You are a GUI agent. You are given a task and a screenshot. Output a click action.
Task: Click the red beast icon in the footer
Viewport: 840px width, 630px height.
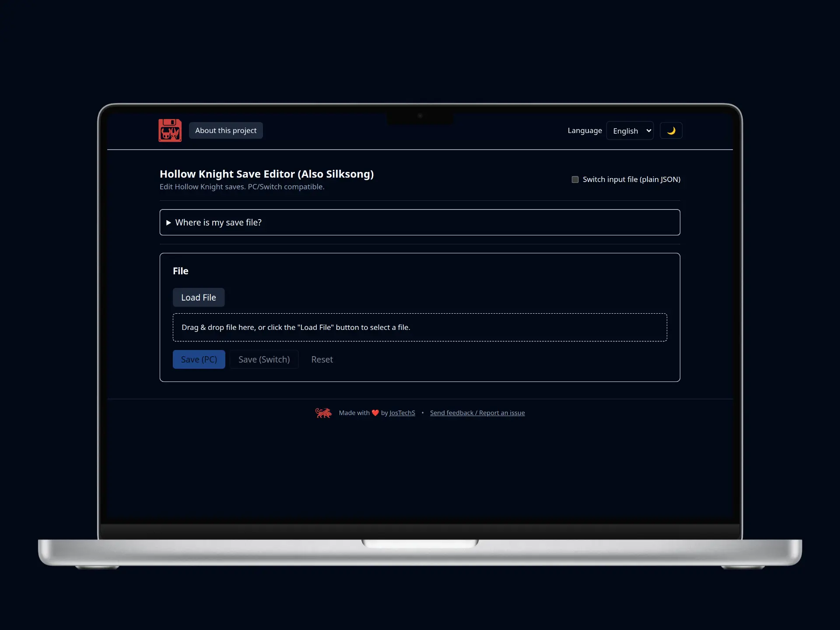point(323,413)
